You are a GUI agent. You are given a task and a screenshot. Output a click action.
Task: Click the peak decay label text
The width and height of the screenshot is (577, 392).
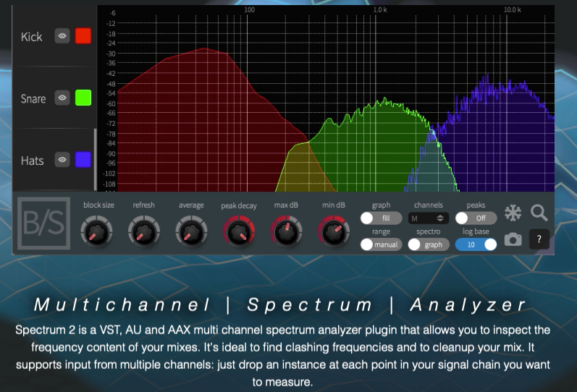pos(239,206)
